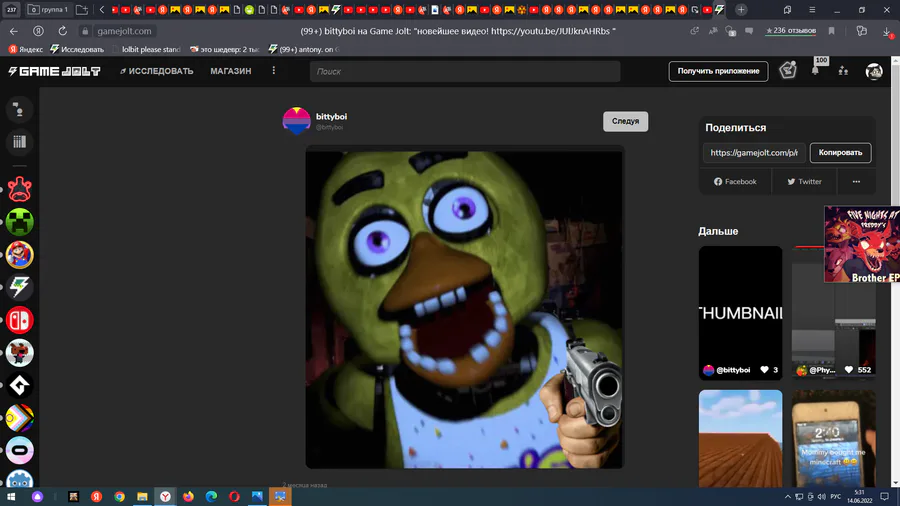900x506 pixels.
Task: Open the Oculus community icon in the sidebar
Action: (20, 451)
